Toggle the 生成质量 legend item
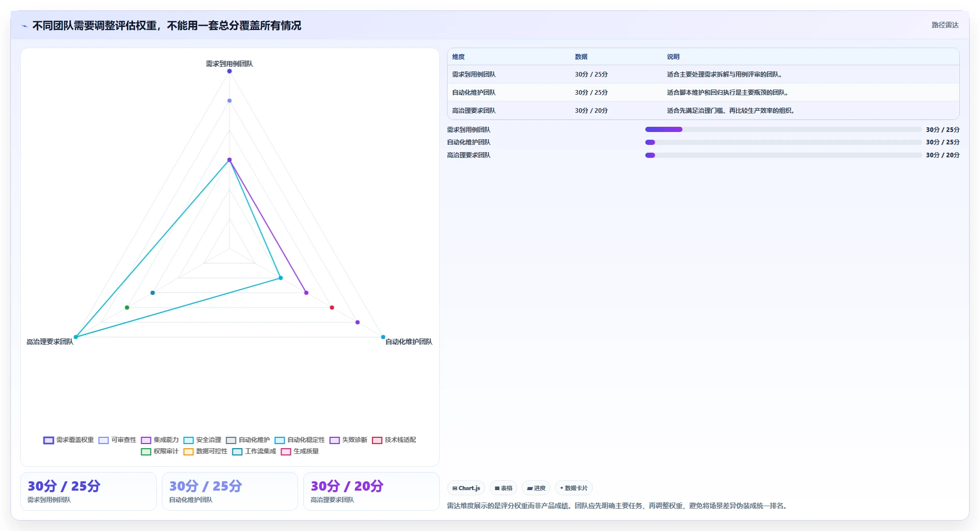This screenshot has width=980, height=531. [300, 451]
